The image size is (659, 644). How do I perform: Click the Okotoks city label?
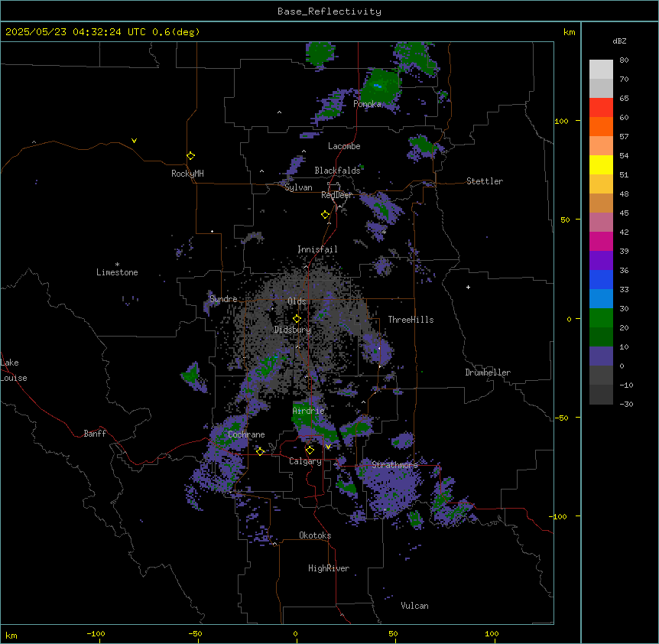(x=315, y=535)
